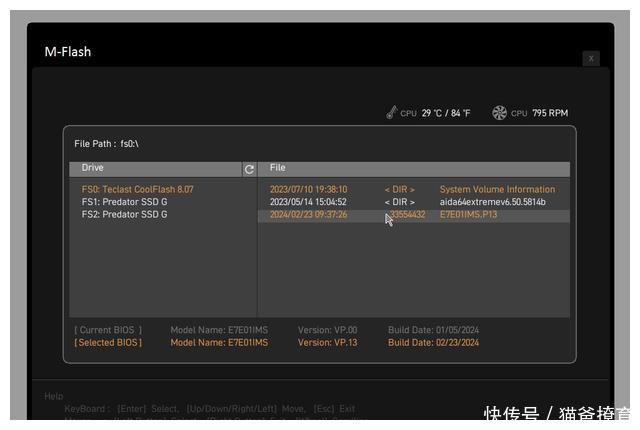Viewport: 640px width, 430px height.
Task: Click the M-Flash title text
Action: tap(68, 51)
